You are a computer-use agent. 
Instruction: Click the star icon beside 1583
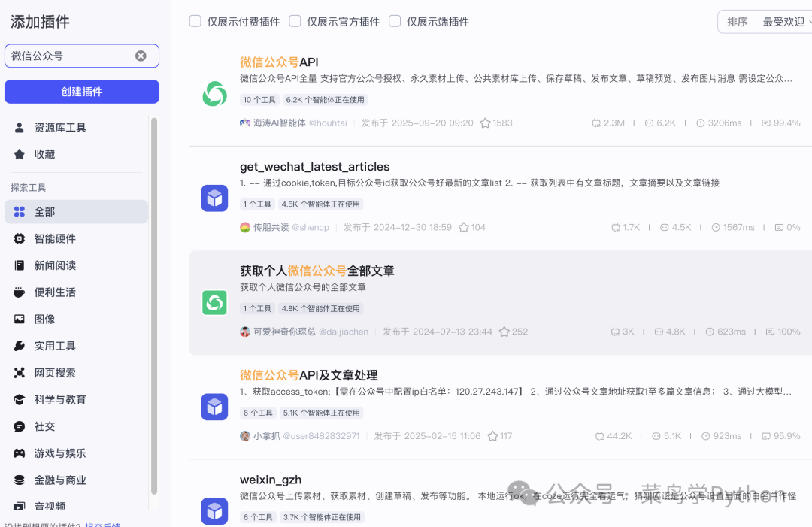point(485,123)
